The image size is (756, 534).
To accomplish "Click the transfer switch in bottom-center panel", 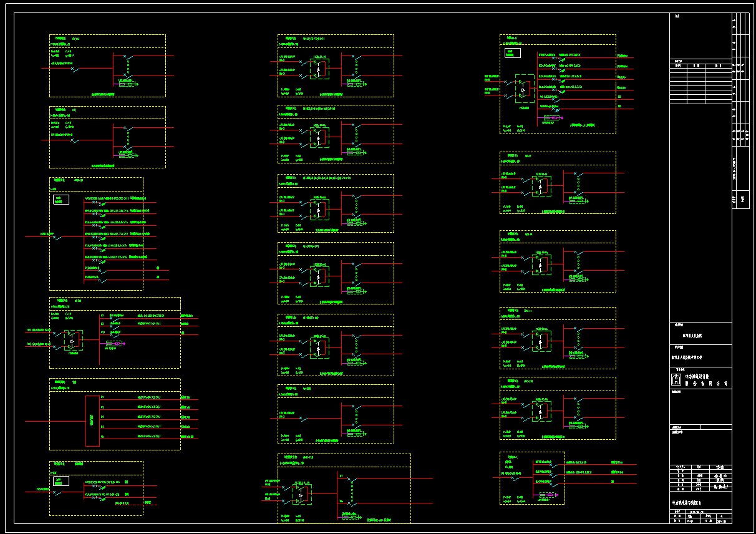I will 301,495.
